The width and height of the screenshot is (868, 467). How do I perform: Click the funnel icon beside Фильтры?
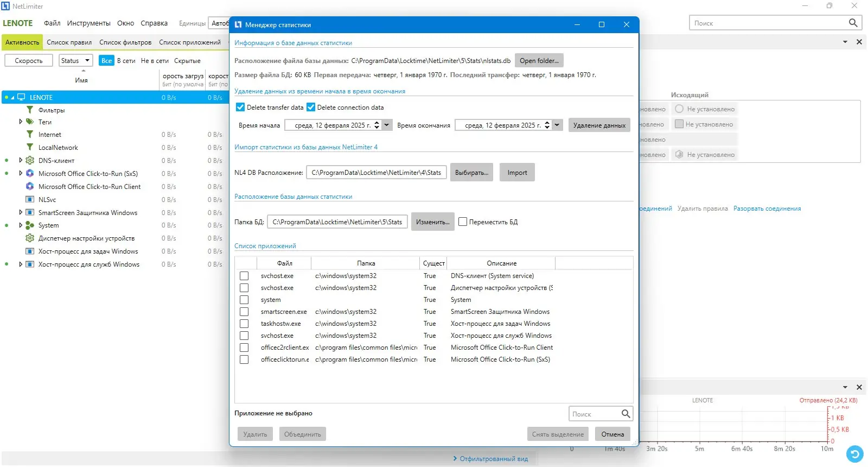(x=30, y=110)
